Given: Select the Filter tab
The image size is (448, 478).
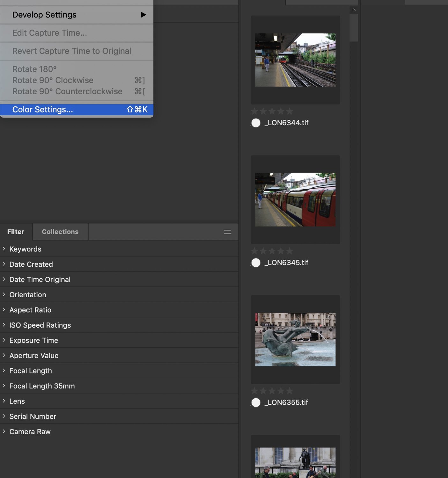Looking at the screenshot, I should point(16,232).
